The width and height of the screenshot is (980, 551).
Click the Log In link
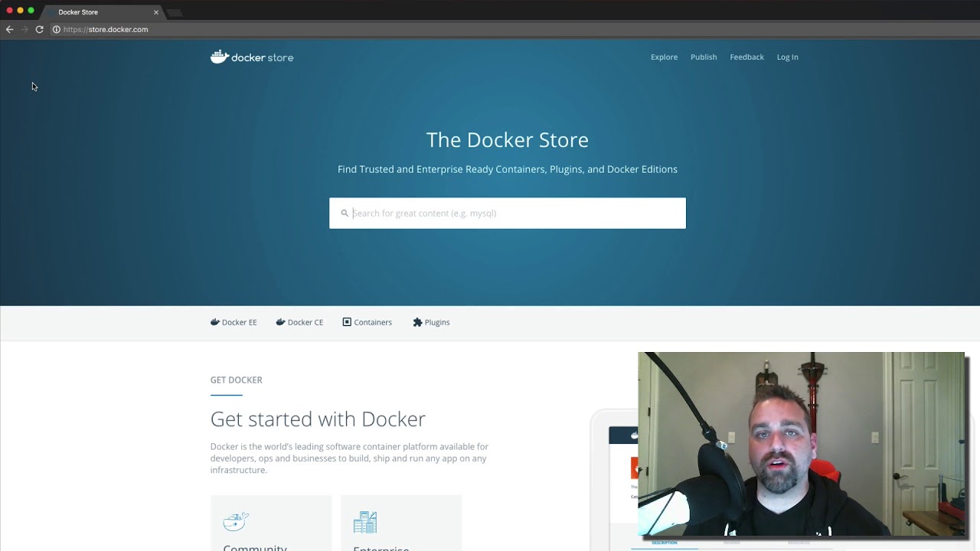(x=787, y=57)
